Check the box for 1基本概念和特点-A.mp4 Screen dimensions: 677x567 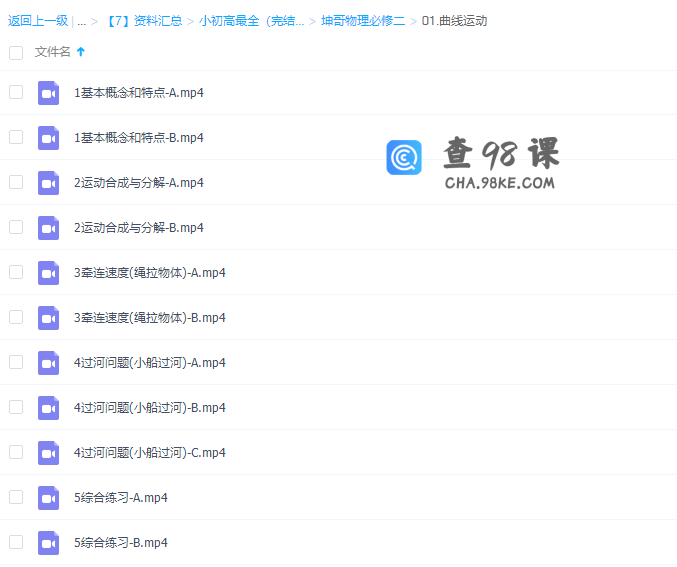coord(16,92)
